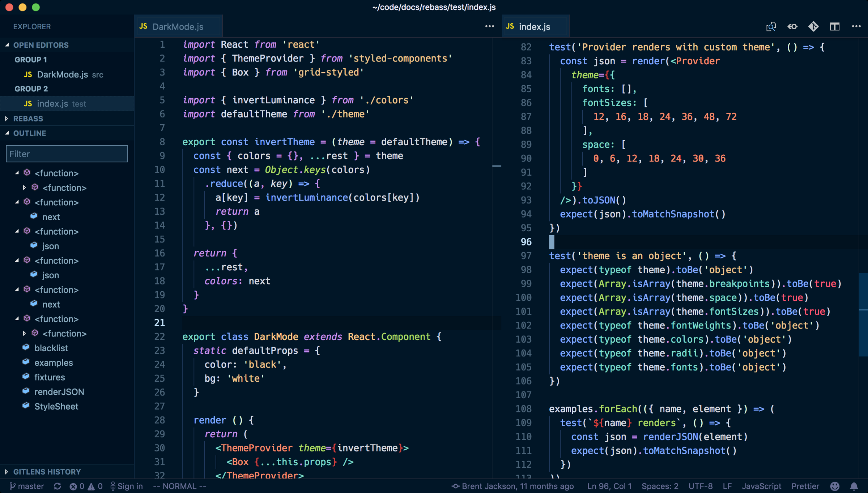Select StyleSheet in the outline tree
Screen dimensions: 868x493
(x=56, y=406)
